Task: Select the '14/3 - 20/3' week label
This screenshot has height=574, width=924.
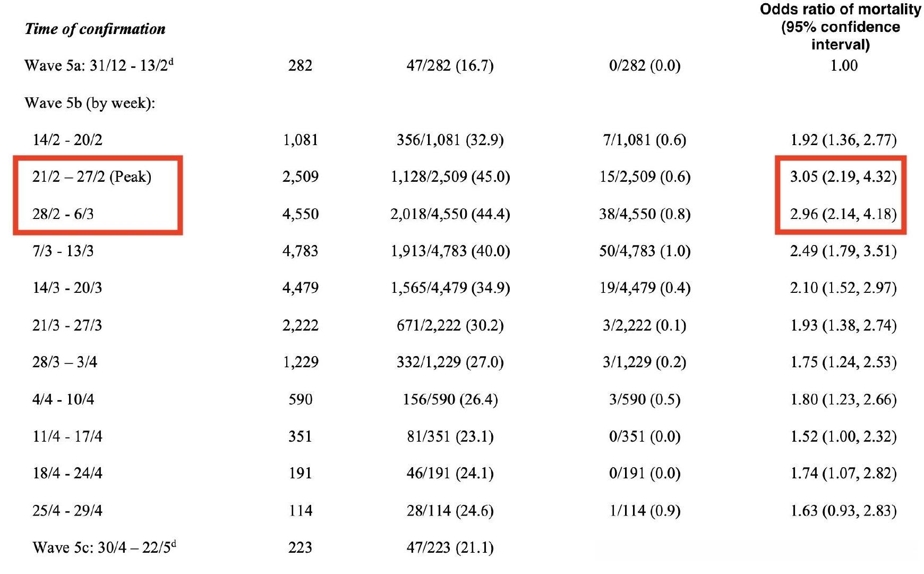Action: [x=67, y=288]
